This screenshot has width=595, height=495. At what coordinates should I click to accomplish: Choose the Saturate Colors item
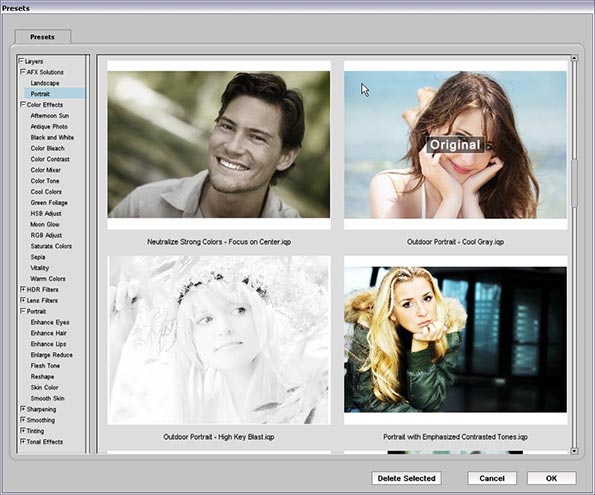point(51,246)
